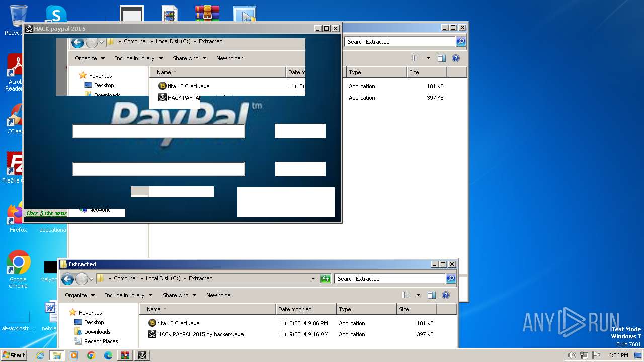Open Skype desktop shortcut

click(x=55, y=13)
